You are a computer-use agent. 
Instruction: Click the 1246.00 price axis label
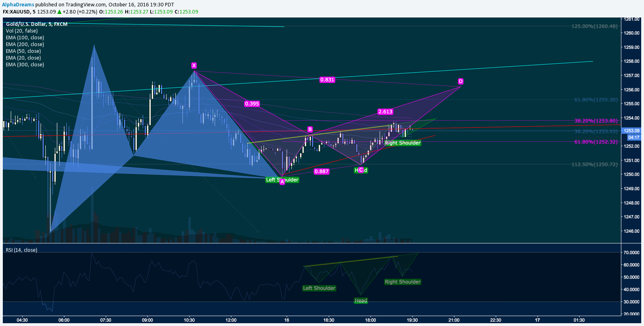(x=632, y=231)
